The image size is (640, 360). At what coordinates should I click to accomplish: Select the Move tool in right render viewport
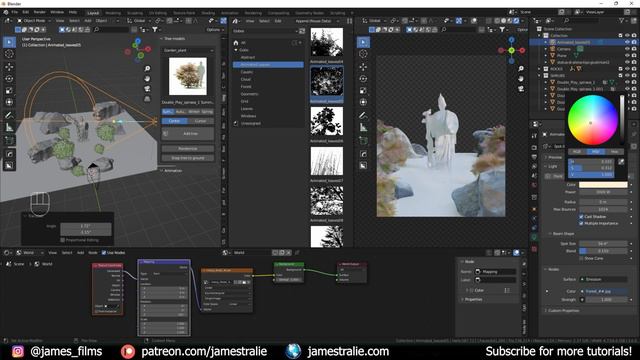click(363, 67)
